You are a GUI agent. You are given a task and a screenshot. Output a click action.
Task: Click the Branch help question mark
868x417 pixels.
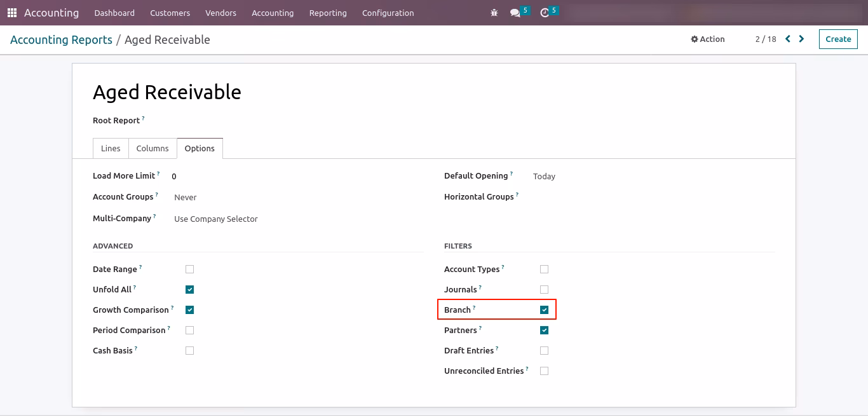[x=474, y=308]
